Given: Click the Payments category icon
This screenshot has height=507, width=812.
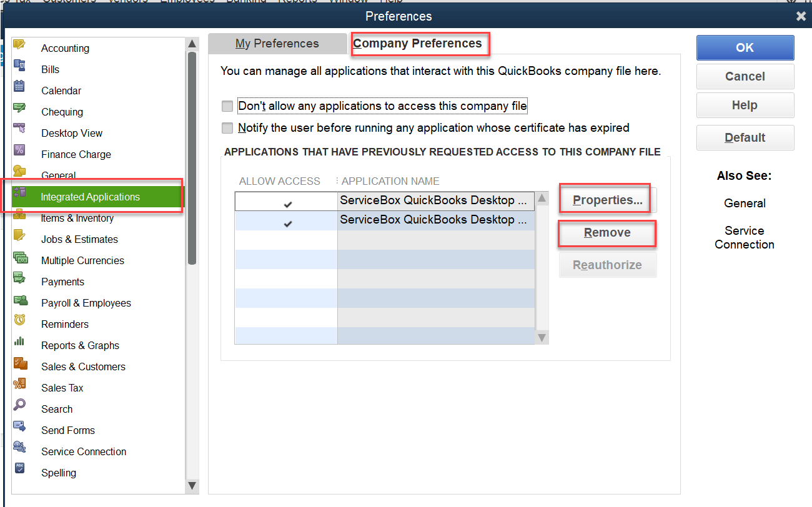Looking at the screenshot, I should click(19, 277).
